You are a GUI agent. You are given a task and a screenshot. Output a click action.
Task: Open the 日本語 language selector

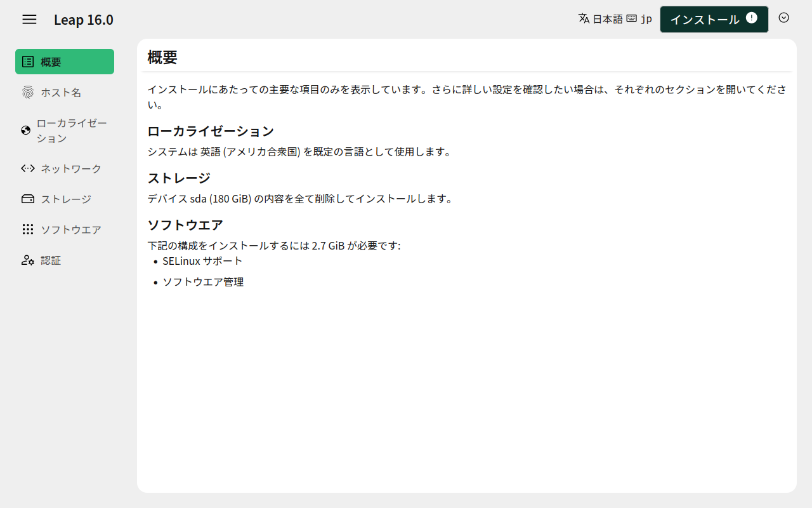[608, 19]
